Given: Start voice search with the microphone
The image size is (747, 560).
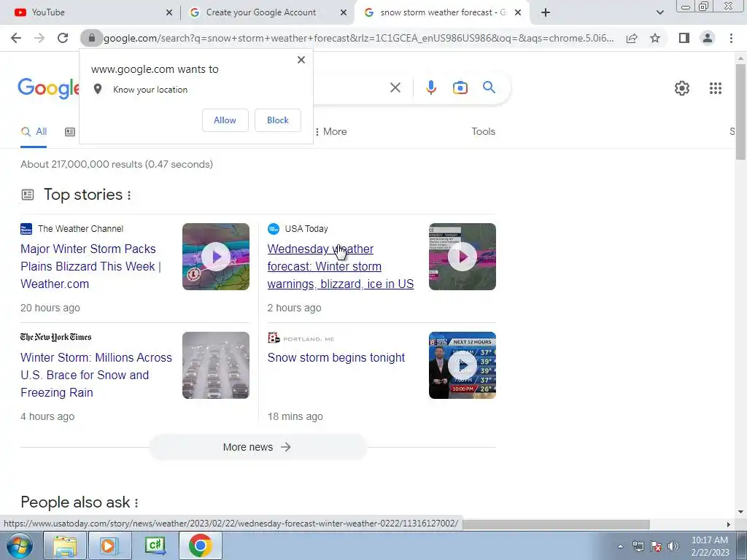Looking at the screenshot, I should 430,87.
